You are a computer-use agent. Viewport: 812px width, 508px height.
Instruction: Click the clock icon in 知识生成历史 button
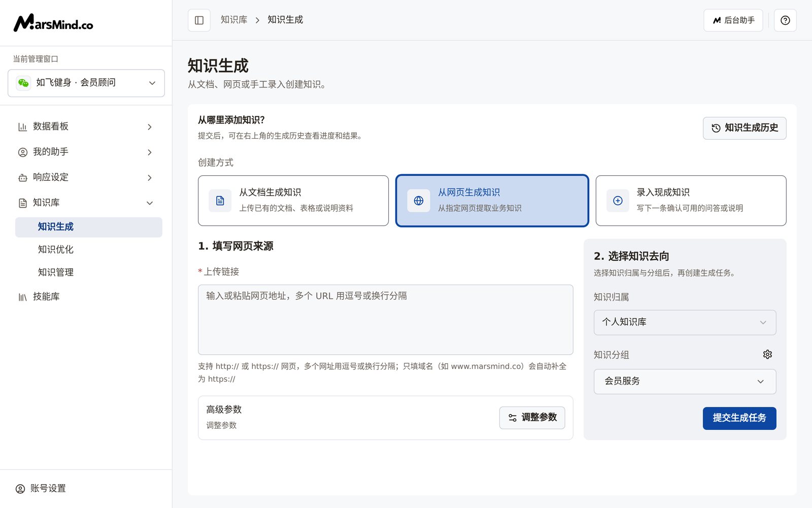click(x=716, y=128)
